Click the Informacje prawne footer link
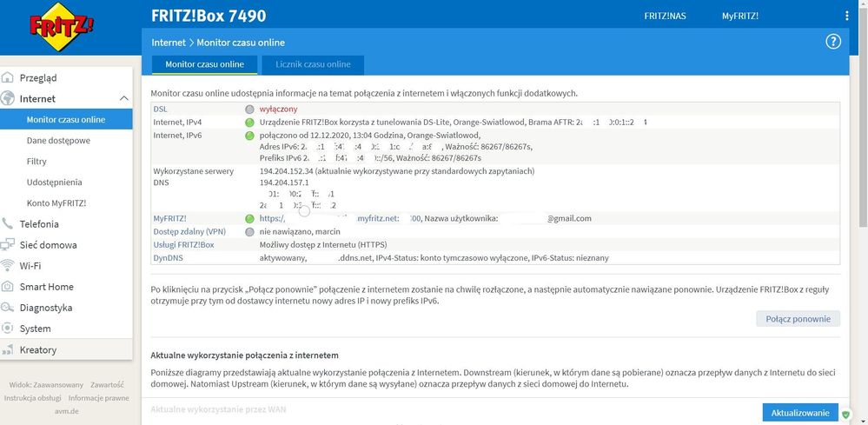 98,398
